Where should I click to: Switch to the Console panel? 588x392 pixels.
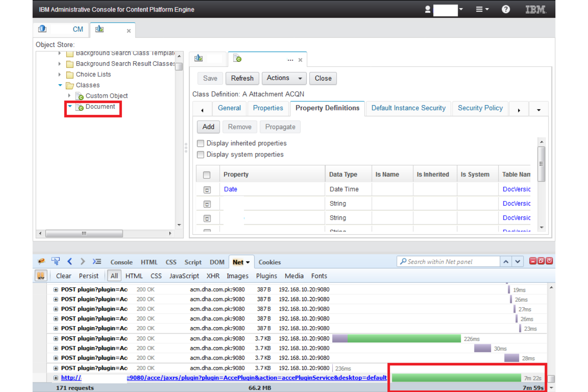click(x=122, y=262)
